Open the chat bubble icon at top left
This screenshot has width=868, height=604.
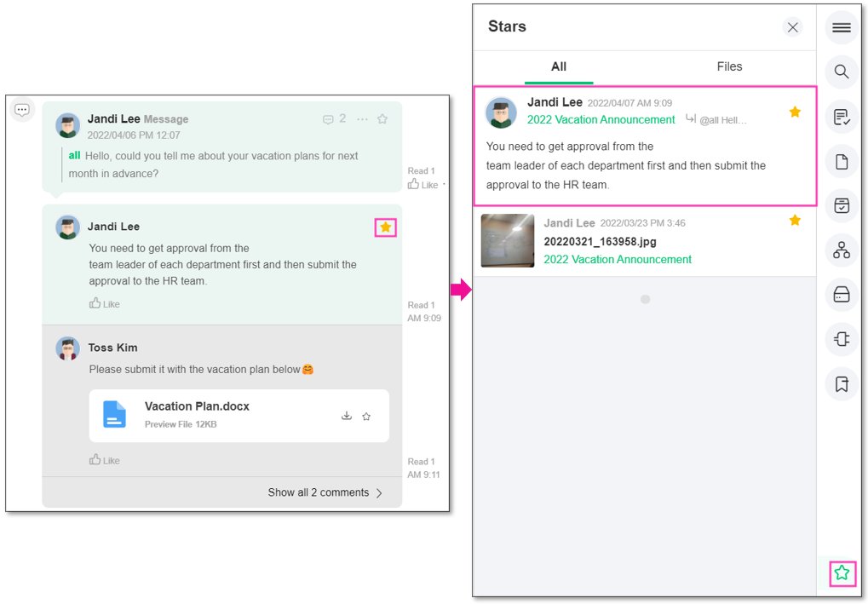click(x=22, y=110)
